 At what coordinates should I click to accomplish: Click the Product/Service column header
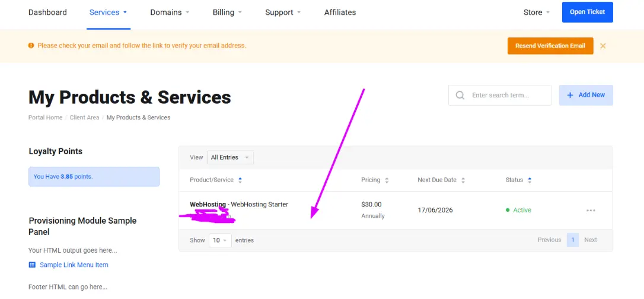pyautogui.click(x=212, y=180)
